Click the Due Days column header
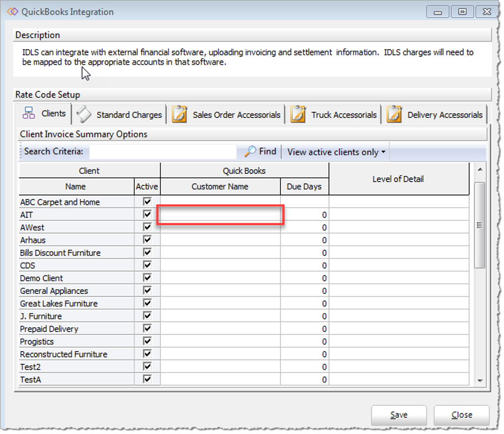The width and height of the screenshot is (504, 434). coord(305,187)
